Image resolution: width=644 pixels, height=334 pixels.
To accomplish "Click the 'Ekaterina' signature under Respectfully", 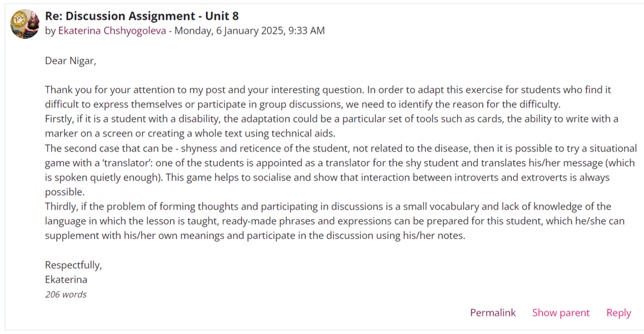I will click(x=66, y=279).
